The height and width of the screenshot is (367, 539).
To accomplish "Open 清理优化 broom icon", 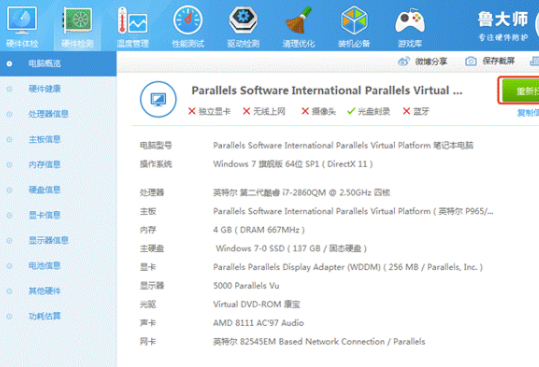I will click(298, 20).
